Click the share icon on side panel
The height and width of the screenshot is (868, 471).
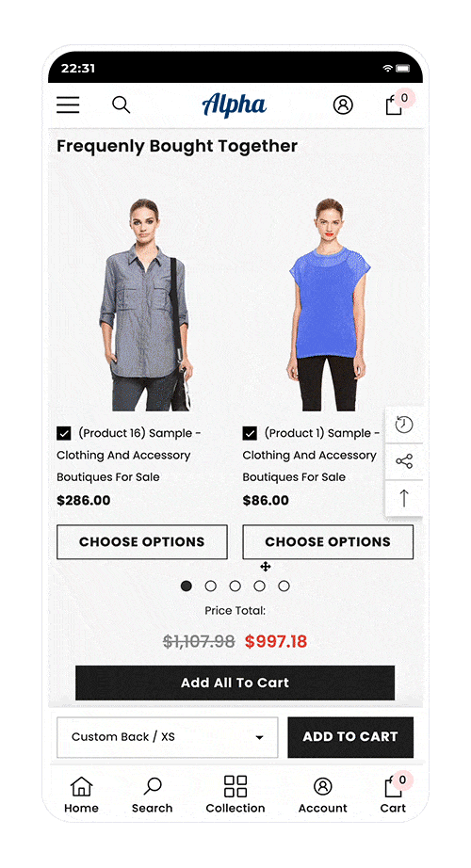pos(404,461)
